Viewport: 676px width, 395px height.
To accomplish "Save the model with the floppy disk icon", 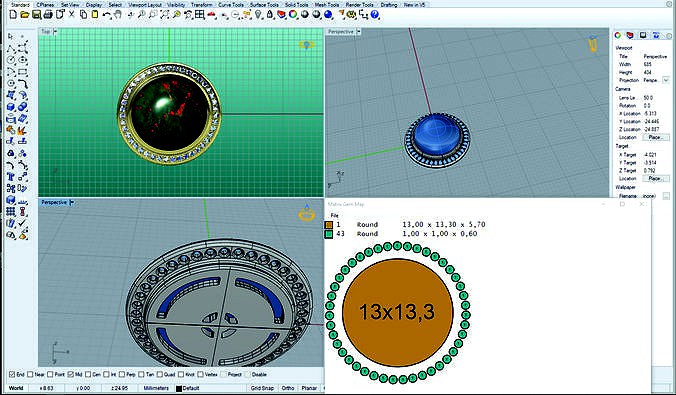I will pos(36,15).
